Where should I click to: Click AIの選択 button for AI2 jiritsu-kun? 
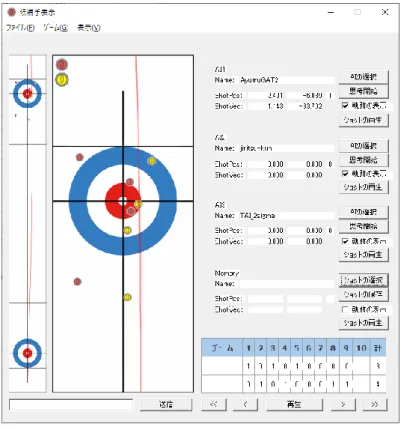364,146
